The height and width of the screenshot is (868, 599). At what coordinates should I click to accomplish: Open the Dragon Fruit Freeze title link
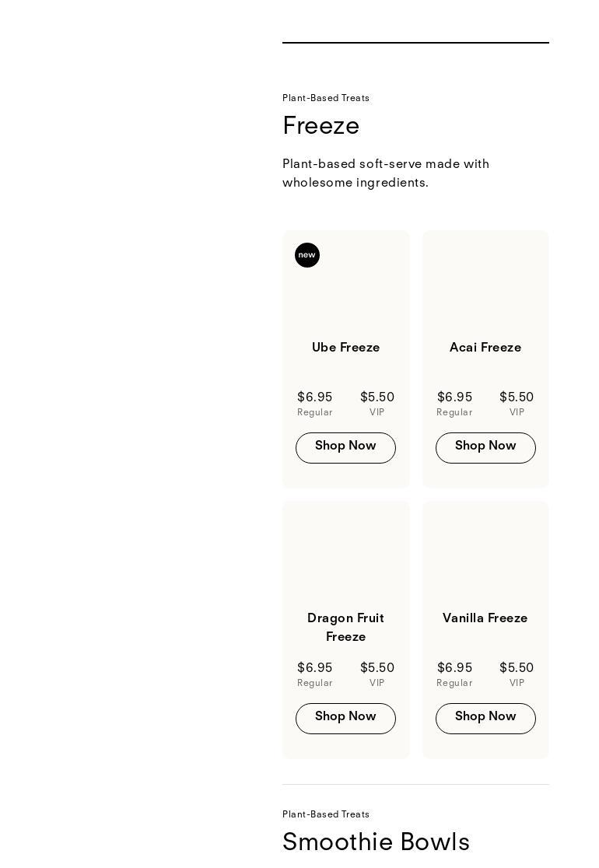(x=345, y=628)
